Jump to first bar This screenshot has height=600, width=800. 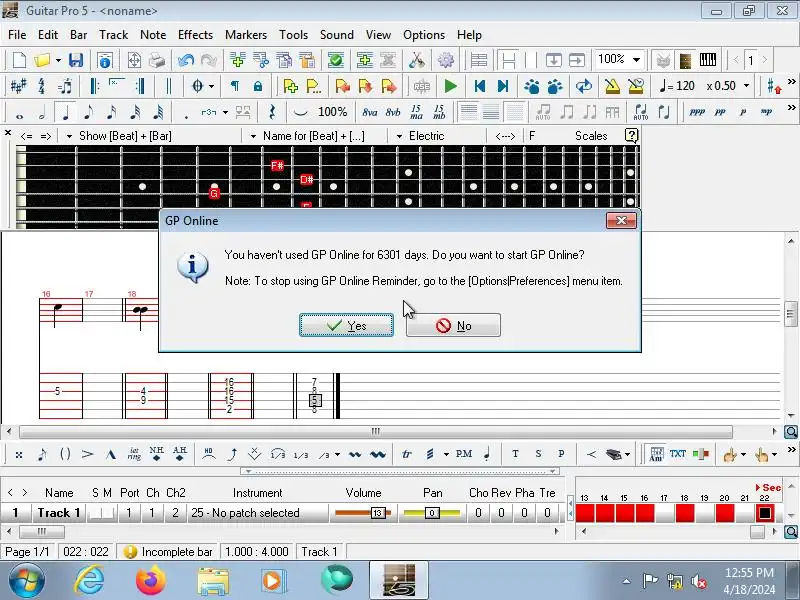click(480, 86)
